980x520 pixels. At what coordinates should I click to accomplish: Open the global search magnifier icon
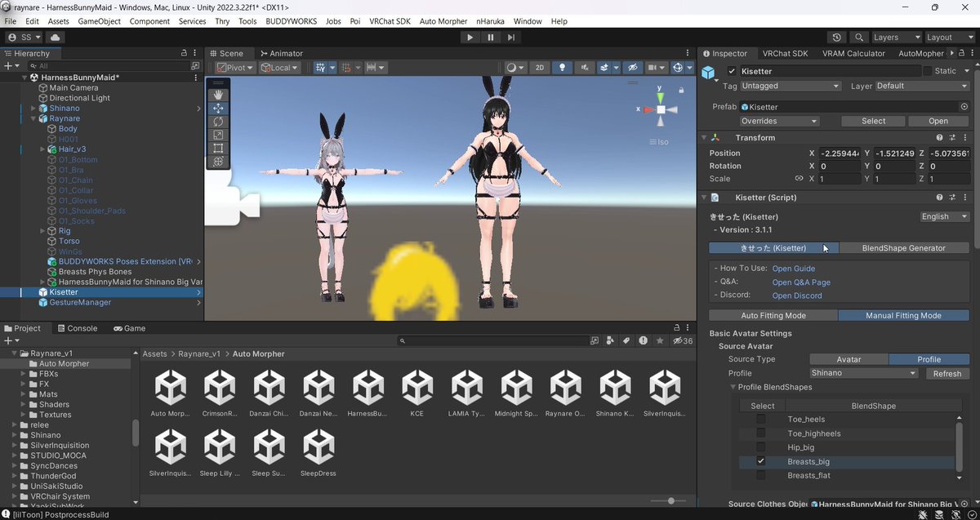click(859, 37)
